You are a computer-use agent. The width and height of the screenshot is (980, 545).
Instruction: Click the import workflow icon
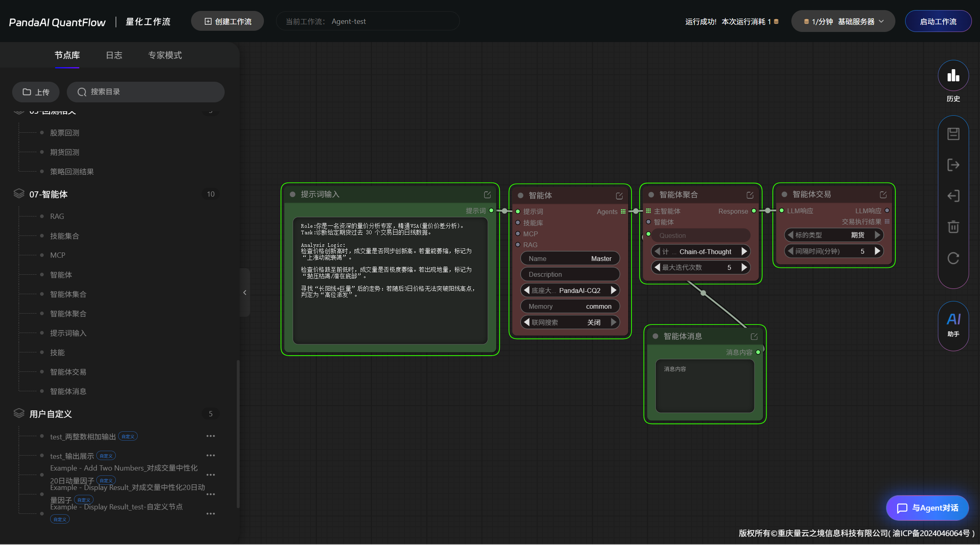click(953, 196)
